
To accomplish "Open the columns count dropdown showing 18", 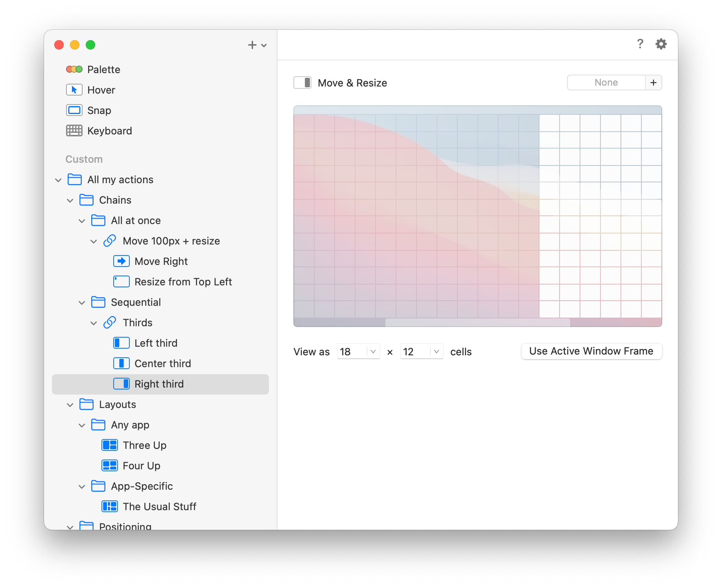I will click(x=373, y=351).
